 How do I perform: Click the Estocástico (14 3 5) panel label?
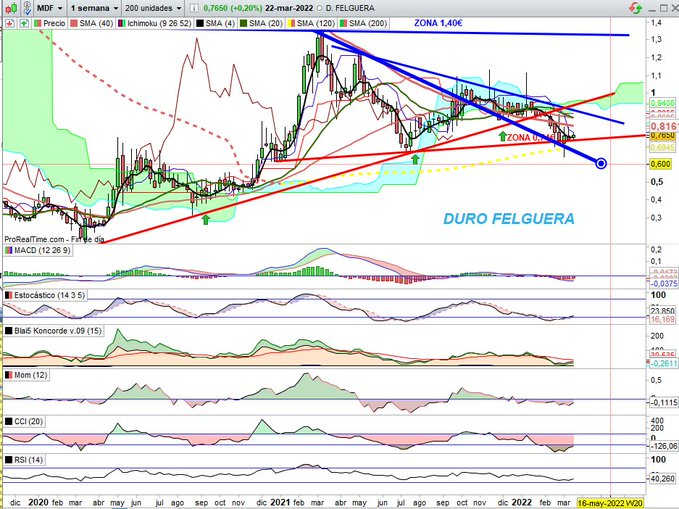pyautogui.click(x=49, y=295)
